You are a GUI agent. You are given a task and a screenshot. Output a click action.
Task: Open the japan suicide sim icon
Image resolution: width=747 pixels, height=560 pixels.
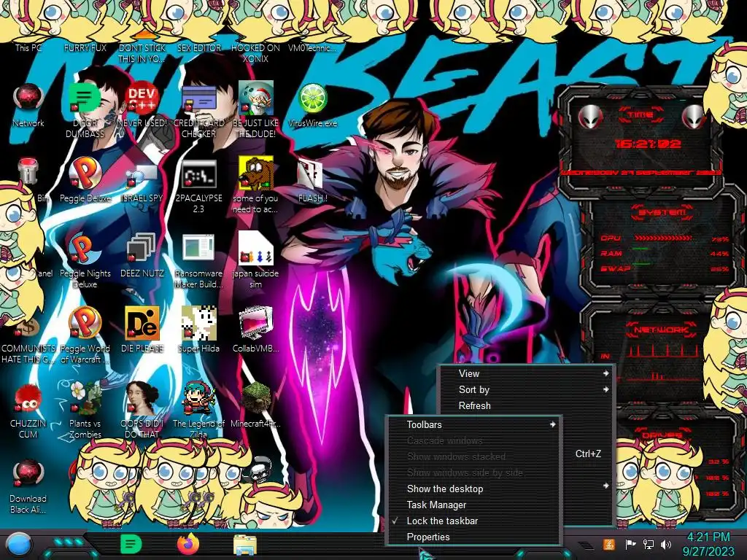point(256,249)
